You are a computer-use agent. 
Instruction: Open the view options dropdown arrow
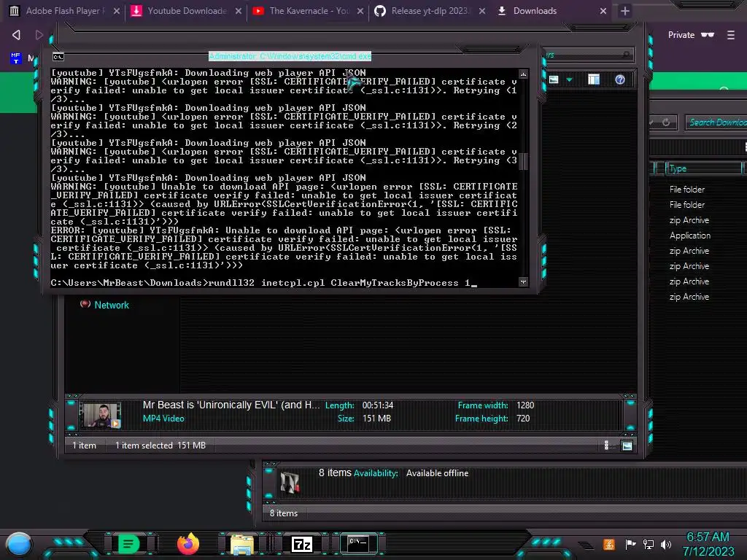[569, 79]
